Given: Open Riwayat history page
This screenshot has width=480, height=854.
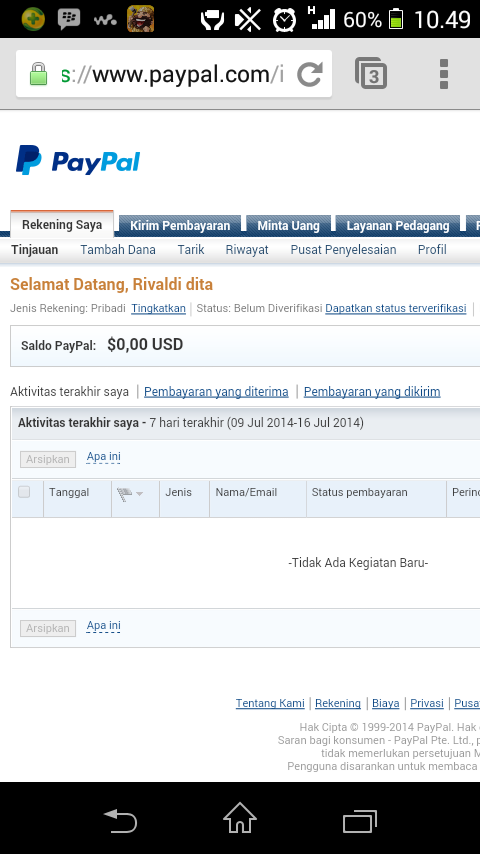Looking at the screenshot, I should pos(247,249).
